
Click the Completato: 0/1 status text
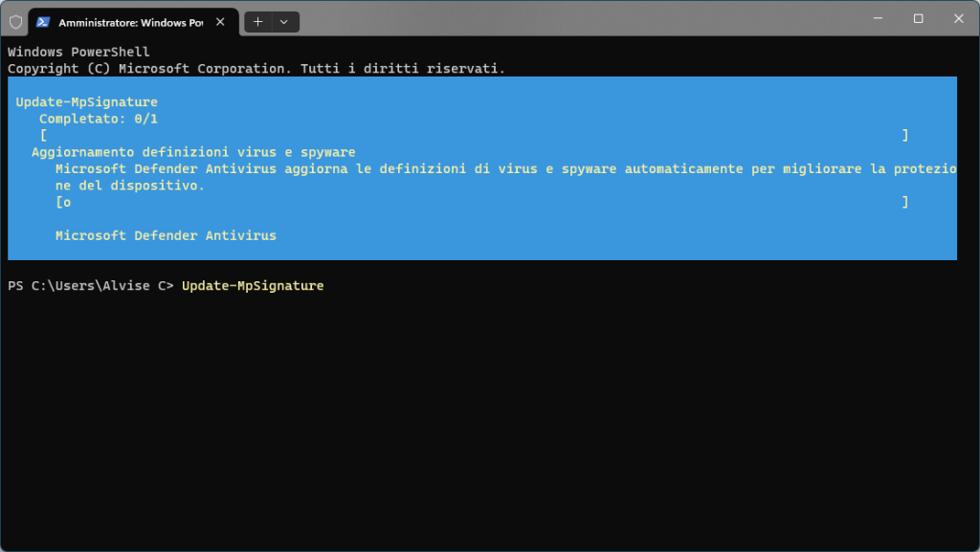[99, 119]
